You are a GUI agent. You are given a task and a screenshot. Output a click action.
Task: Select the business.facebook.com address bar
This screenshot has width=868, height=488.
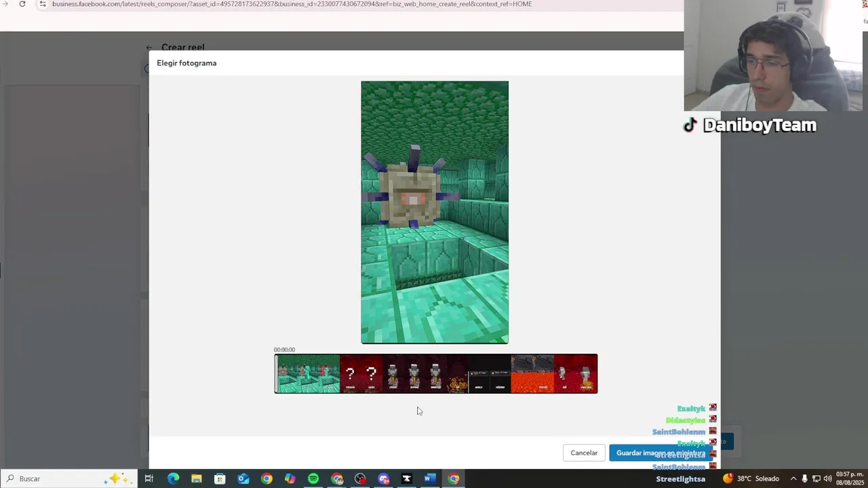tap(292, 4)
